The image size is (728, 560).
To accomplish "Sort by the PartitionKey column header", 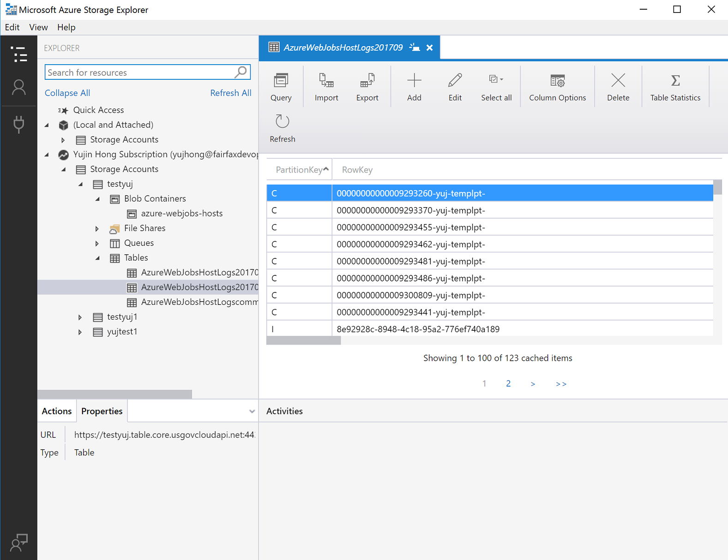I will tap(299, 170).
